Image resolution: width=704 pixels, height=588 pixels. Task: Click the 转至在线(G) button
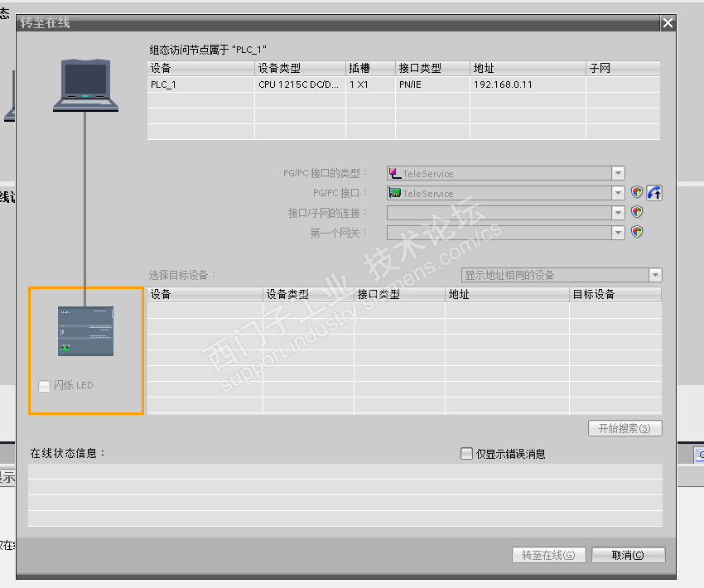point(548,555)
